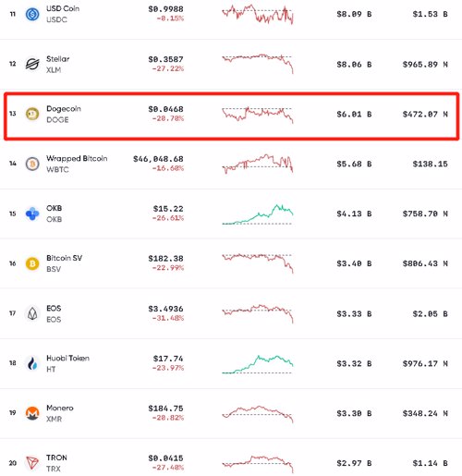The image size is (462, 476).
Task: View the Monero price sparkline chart
Action: tap(258, 414)
